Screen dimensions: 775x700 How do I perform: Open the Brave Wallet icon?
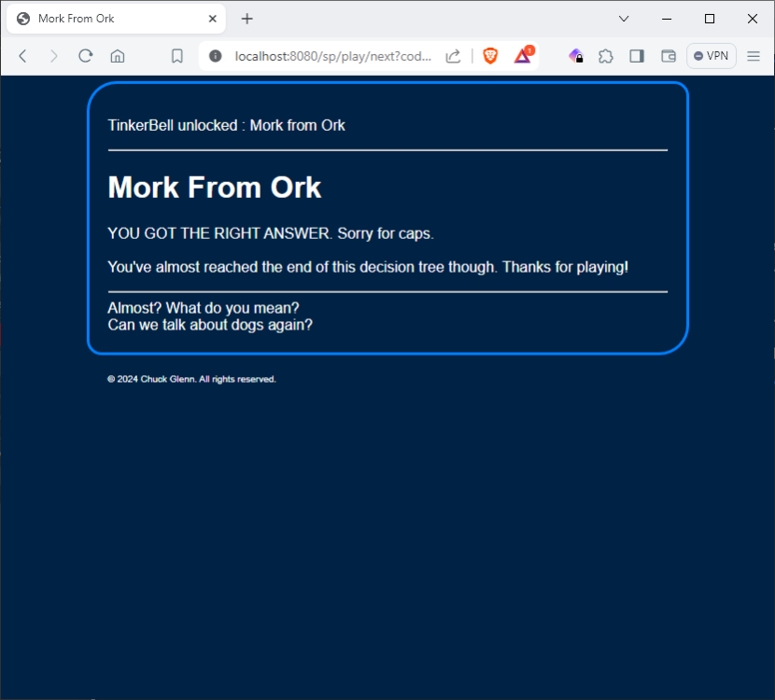coord(669,56)
